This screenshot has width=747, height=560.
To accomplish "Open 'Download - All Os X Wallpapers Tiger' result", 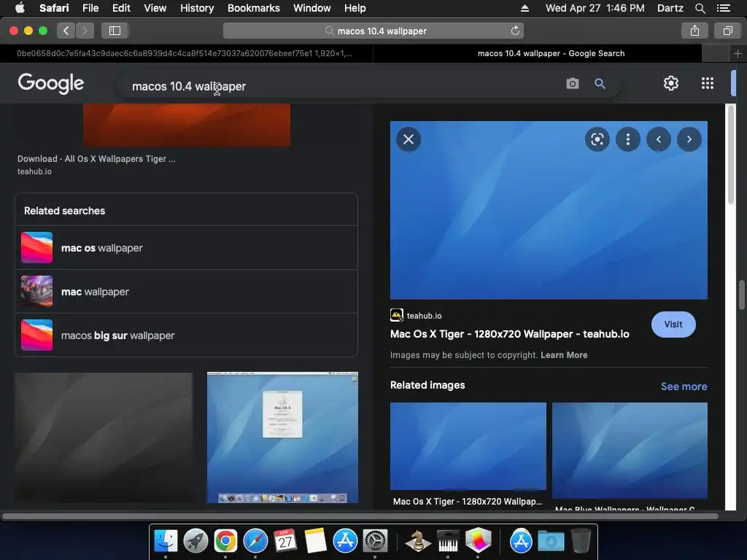I will [x=96, y=158].
